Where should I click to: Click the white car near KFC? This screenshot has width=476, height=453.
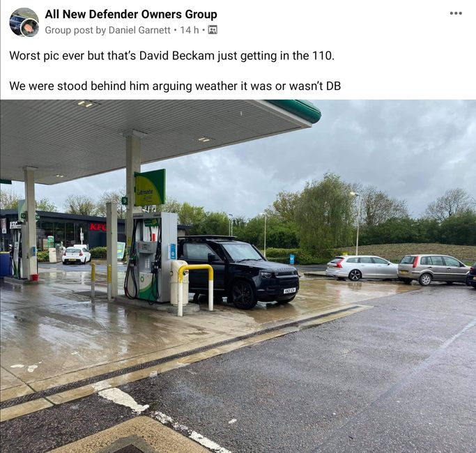pyautogui.click(x=76, y=255)
